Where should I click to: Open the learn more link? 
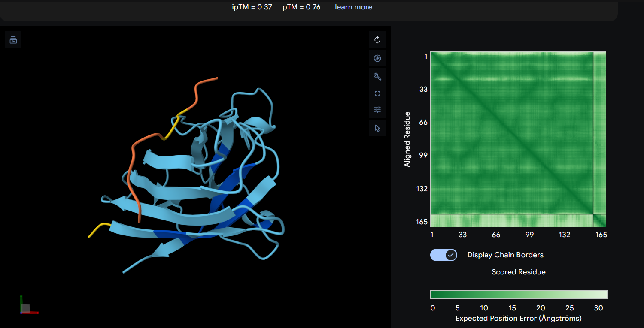(x=353, y=7)
